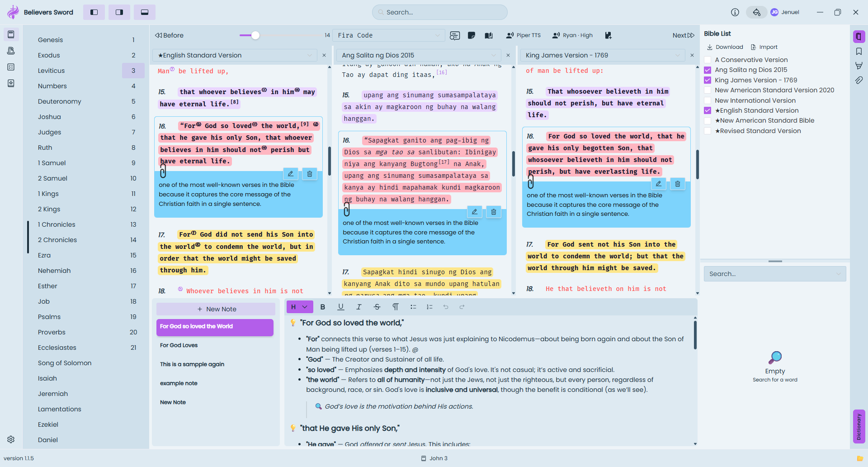
Task: Enable the New International Version checkbox
Action: (708, 100)
